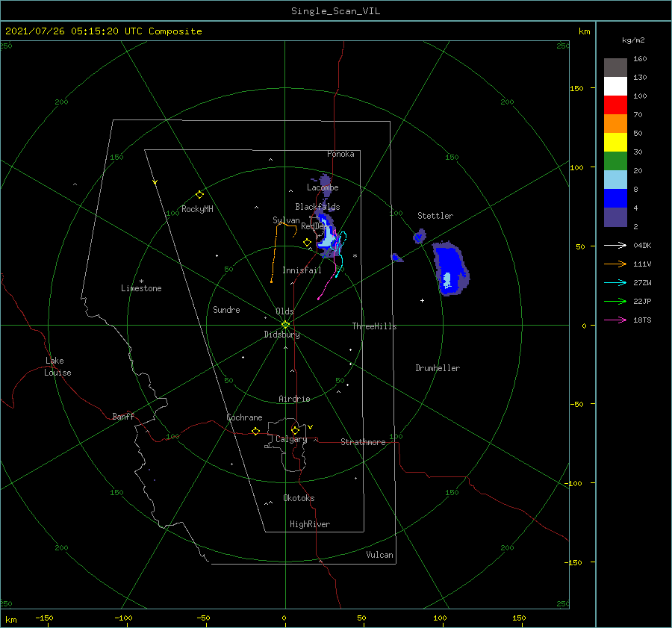Click the Drumheller city label
The image size is (672, 628).
438,368
